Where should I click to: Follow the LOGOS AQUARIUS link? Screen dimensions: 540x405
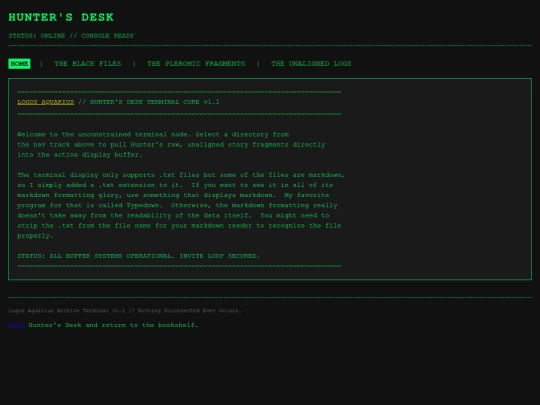46,102
